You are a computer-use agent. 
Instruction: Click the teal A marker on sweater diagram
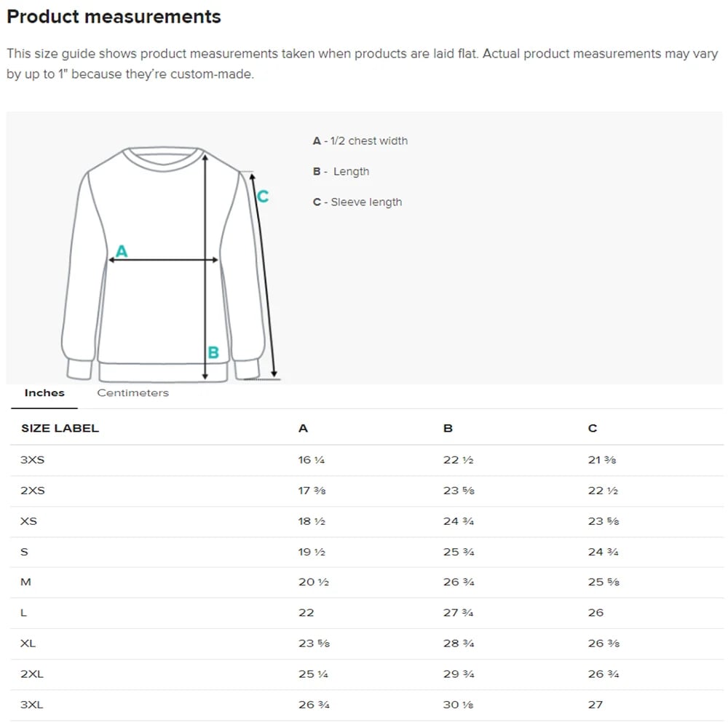point(122,251)
